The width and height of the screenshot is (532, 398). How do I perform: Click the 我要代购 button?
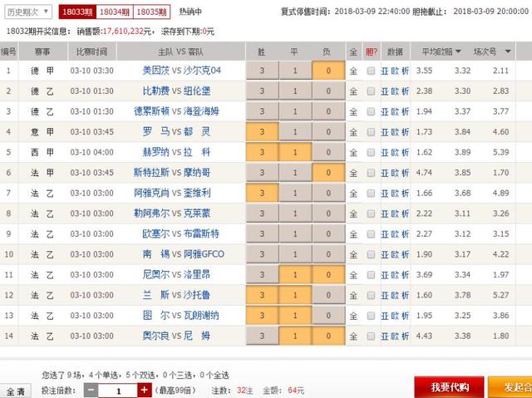(449, 387)
